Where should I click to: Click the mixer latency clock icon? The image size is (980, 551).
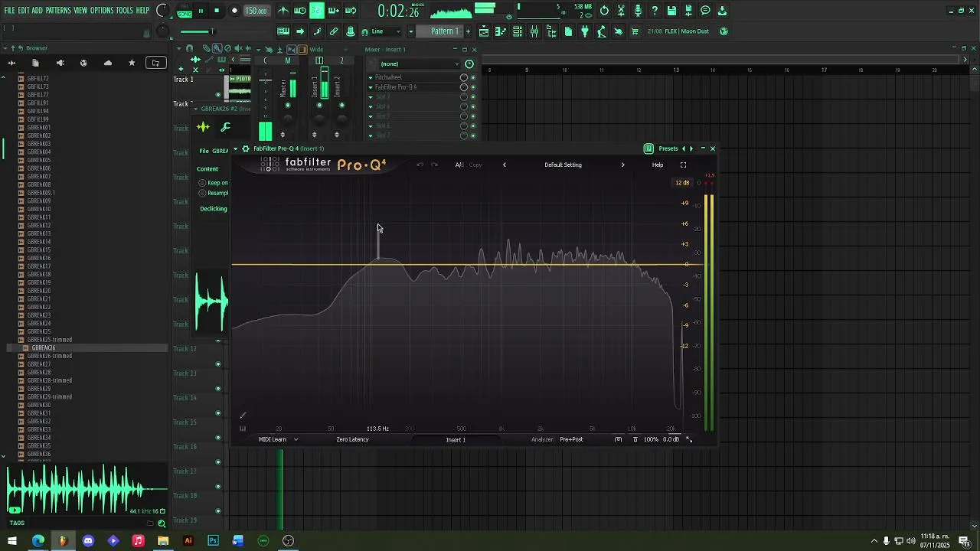pyautogui.click(x=469, y=64)
